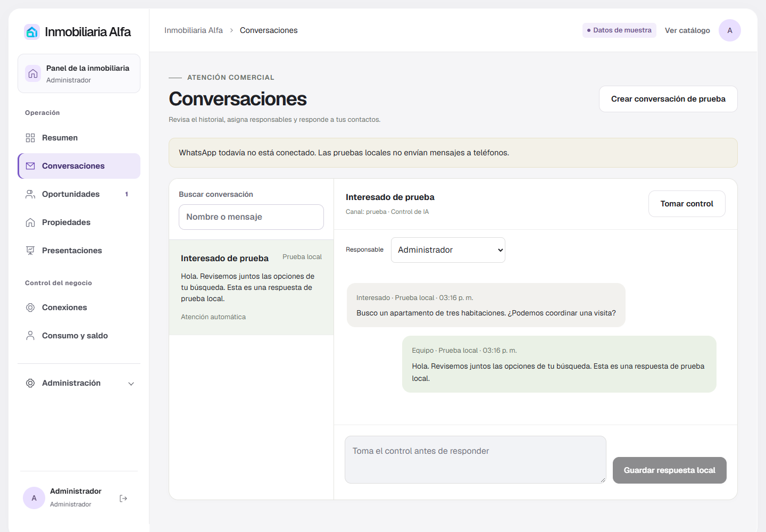Image resolution: width=766 pixels, height=532 pixels.
Task: Open the Ver catálogo link
Action: (x=687, y=30)
